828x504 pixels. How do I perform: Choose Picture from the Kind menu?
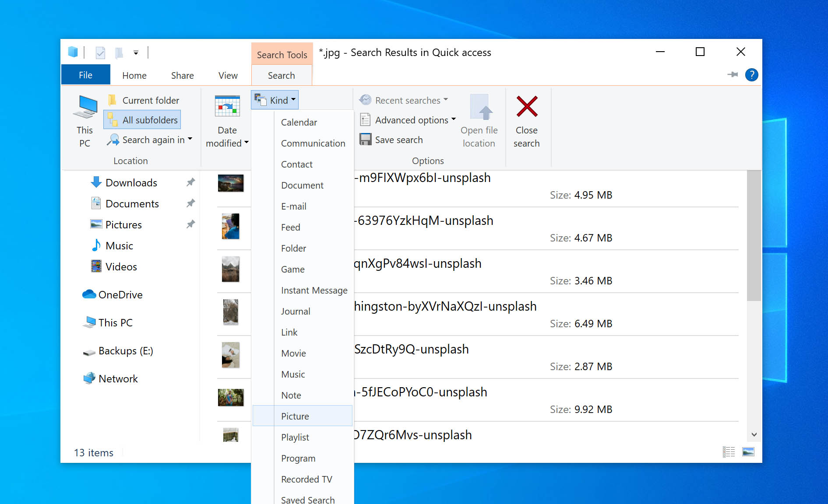[x=303, y=416]
